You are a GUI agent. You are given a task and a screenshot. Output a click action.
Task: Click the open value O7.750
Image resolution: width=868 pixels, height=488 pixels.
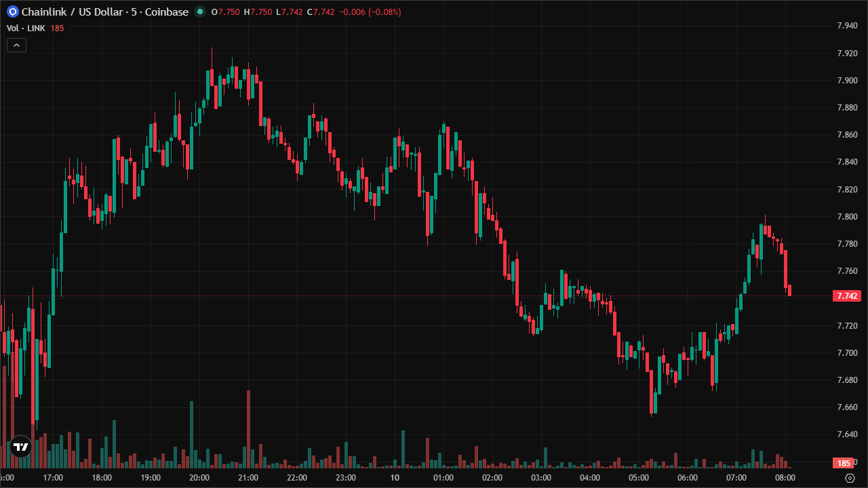tap(225, 12)
